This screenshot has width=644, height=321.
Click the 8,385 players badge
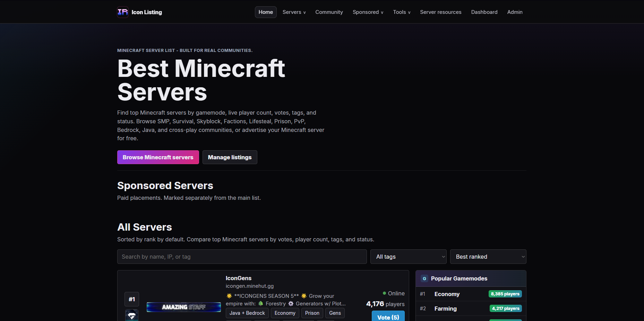click(505, 294)
